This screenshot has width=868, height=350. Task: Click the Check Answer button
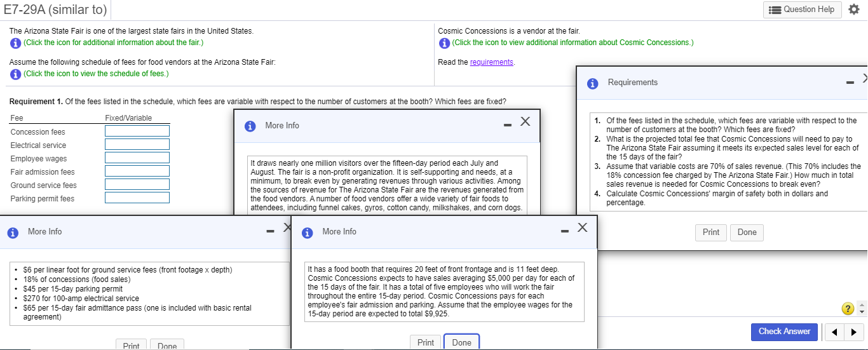point(784,331)
